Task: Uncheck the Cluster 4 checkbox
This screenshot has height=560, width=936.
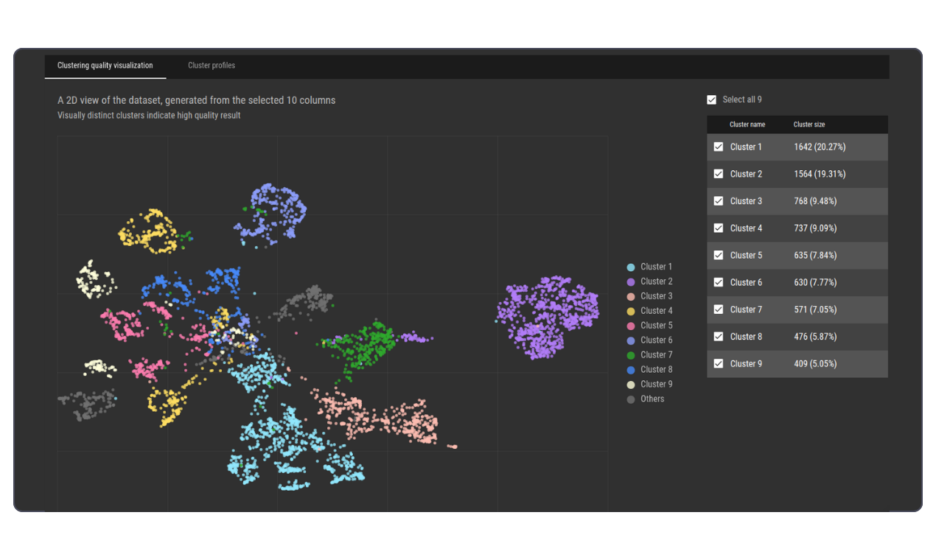Action: tap(719, 228)
